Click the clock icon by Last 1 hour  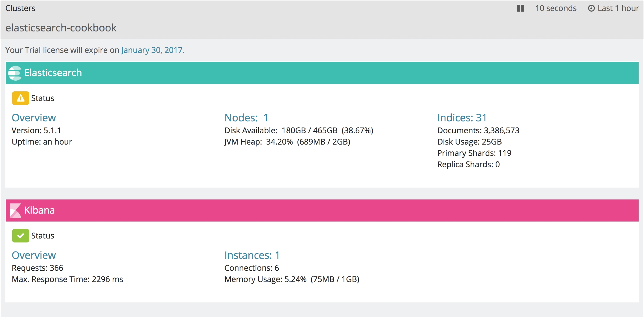tap(591, 8)
